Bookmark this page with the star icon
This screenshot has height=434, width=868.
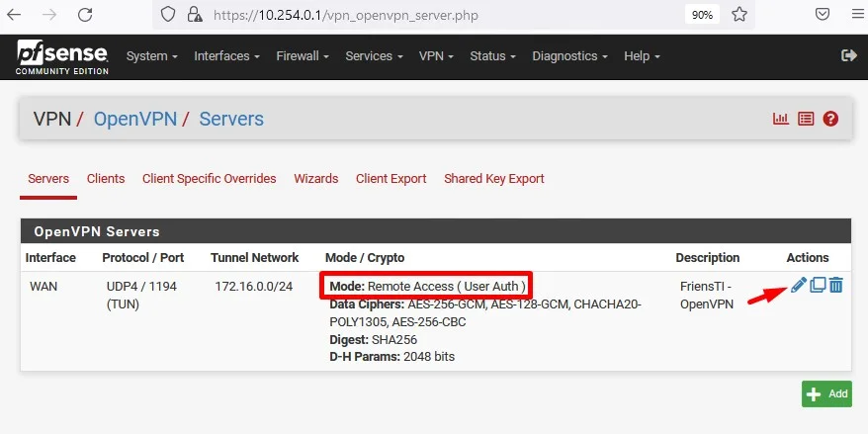[x=739, y=15]
